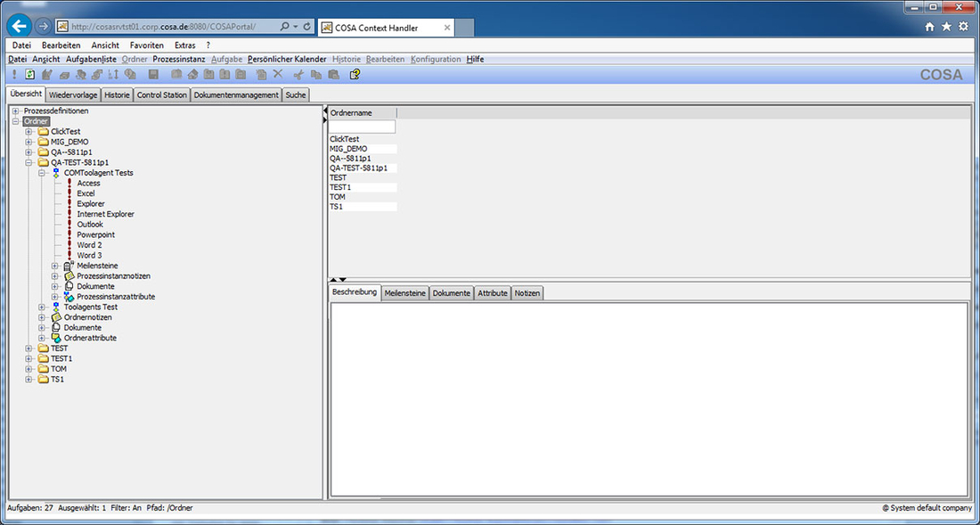Viewport: 980px width, 525px height.
Task: Select the Outlook test item
Action: point(89,224)
